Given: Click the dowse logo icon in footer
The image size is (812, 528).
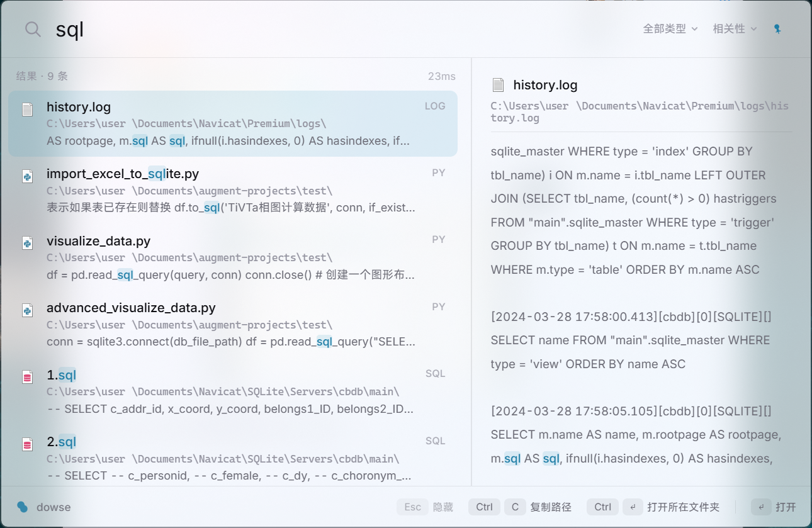Looking at the screenshot, I should [23, 507].
